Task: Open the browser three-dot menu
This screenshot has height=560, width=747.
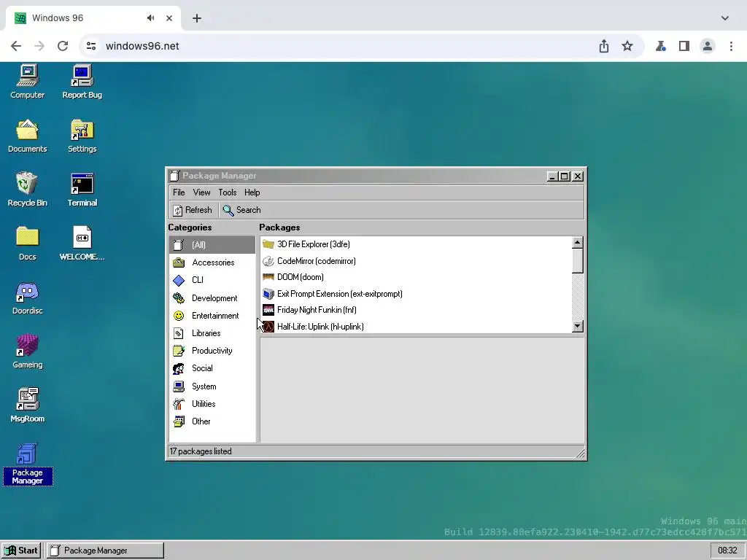Action: [x=731, y=46]
